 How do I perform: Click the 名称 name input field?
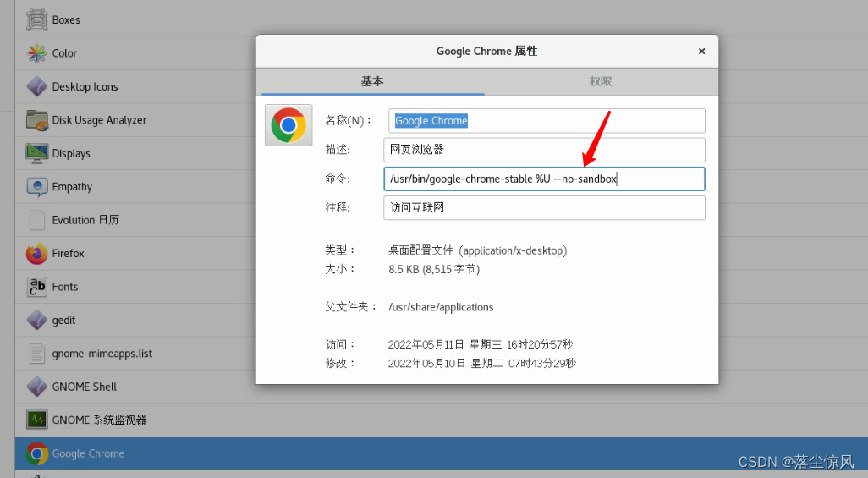(547, 121)
